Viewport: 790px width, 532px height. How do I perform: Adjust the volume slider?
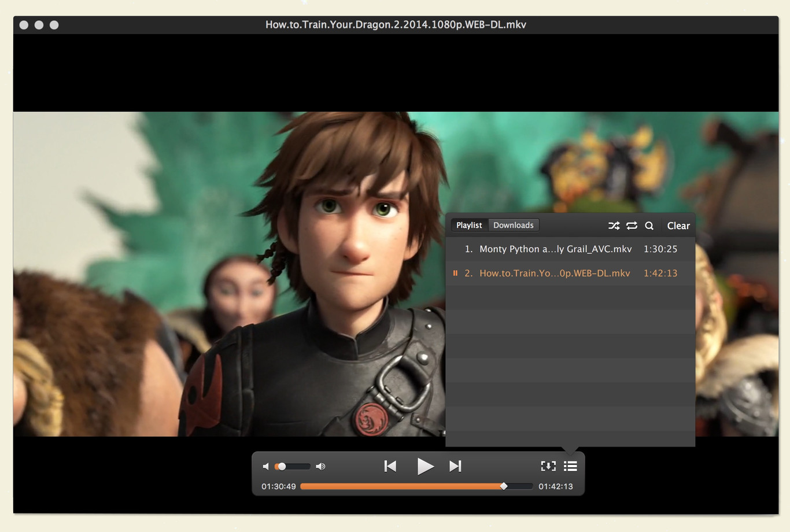coord(282,466)
